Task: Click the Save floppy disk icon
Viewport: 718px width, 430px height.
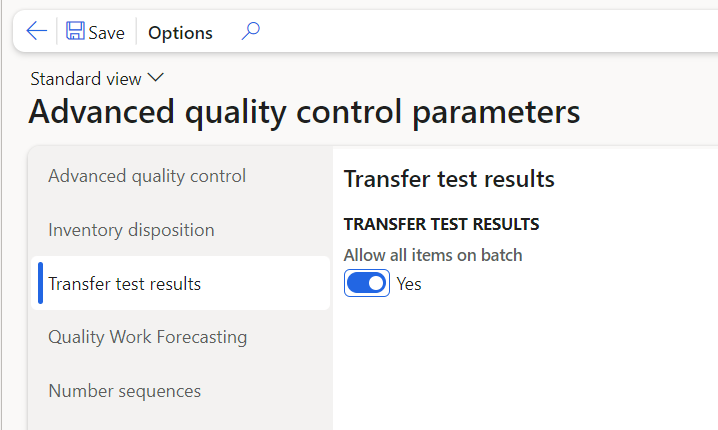Action: pyautogui.click(x=76, y=32)
